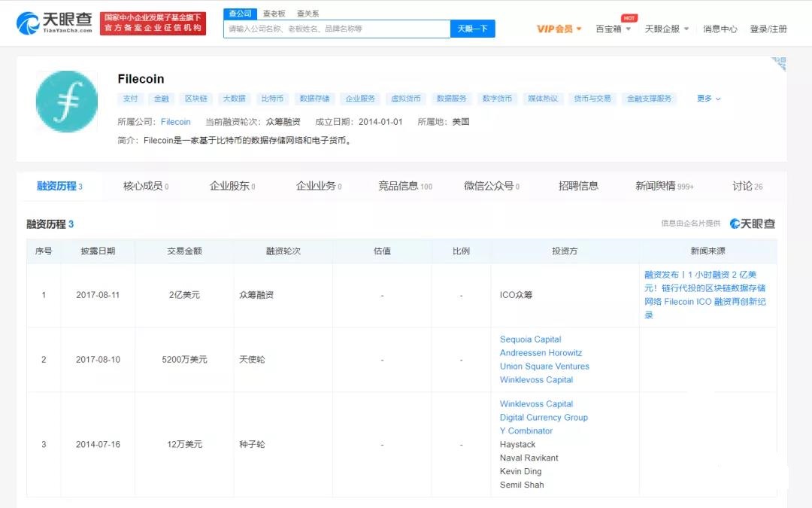Open Winklevoss Capital in the 天使轮 row
812x508 pixels.
[536, 380]
